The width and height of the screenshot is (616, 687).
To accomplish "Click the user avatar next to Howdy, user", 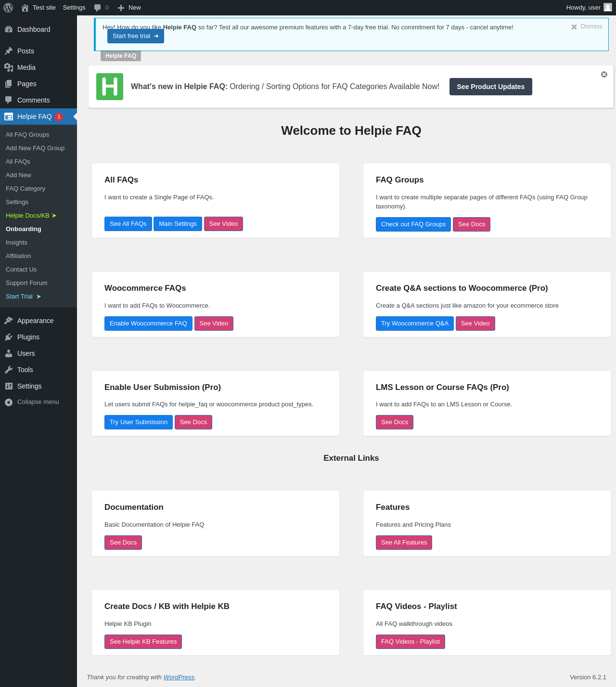I will pyautogui.click(x=608, y=7).
